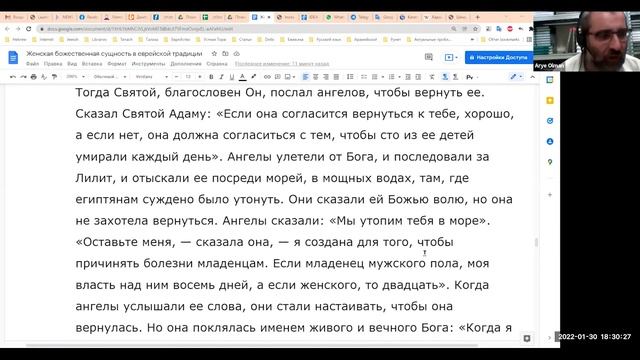The image size is (640, 360).
Task: Decrease the font size
Action: click(176, 77)
